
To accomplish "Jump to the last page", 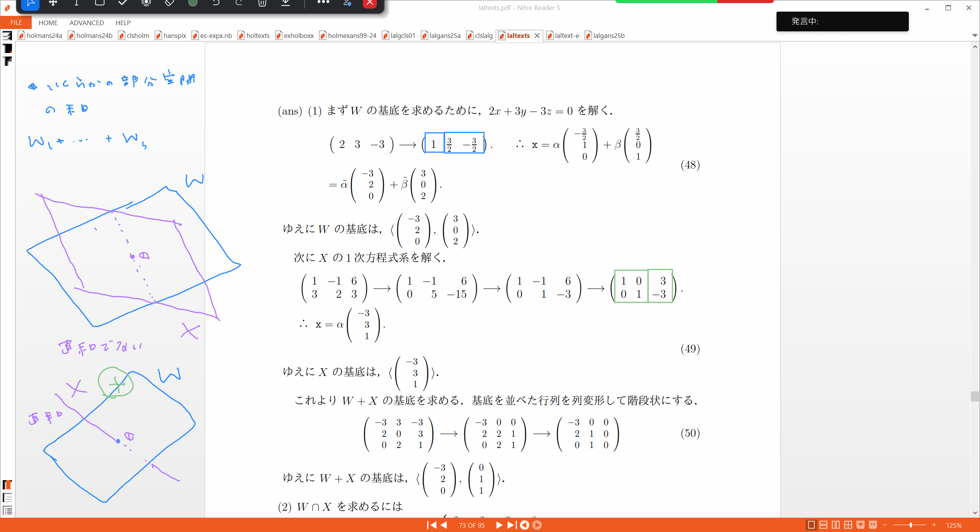I will pos(511,525).
